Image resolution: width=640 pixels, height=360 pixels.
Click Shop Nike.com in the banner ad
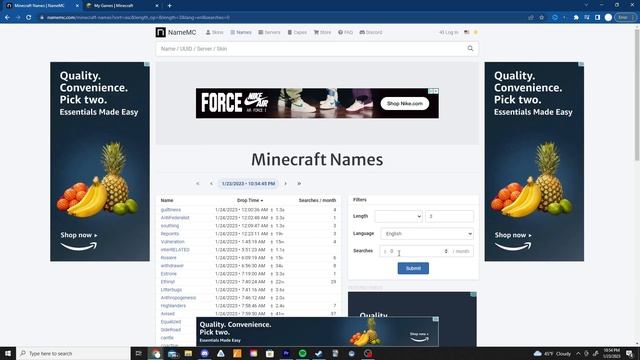click(x=405, y=103)
